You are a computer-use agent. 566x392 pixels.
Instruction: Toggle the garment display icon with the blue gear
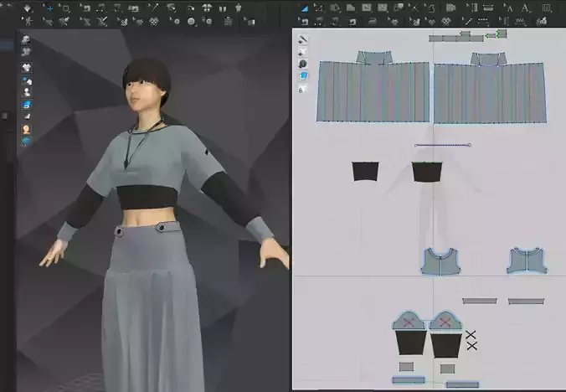click(27, 80)
